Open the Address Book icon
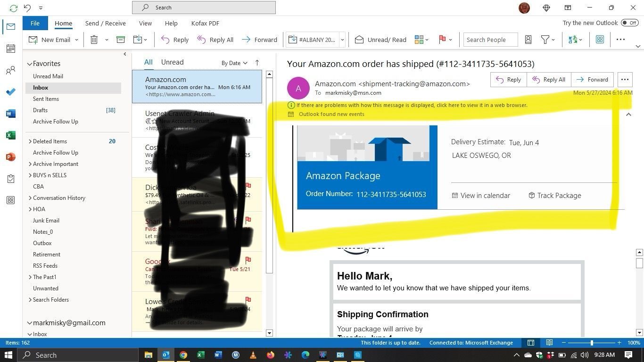The image size is (644, 362). (528, 40)
